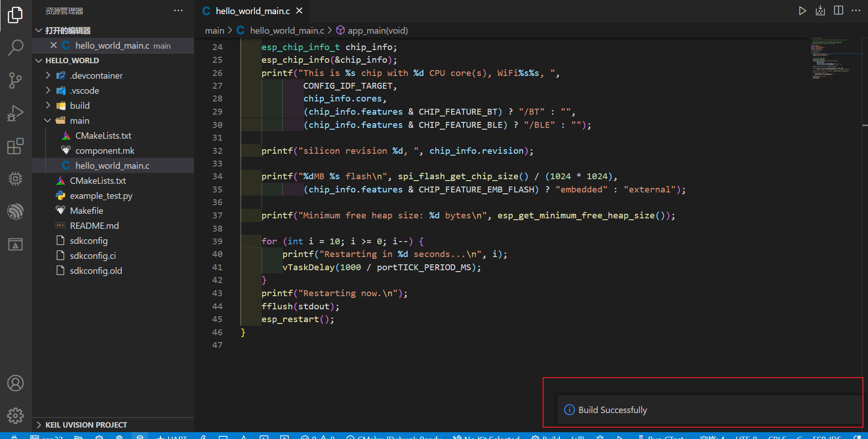Open the Source Control view
This screenshot has width=868, height=439.
click(x=15, y=81)
